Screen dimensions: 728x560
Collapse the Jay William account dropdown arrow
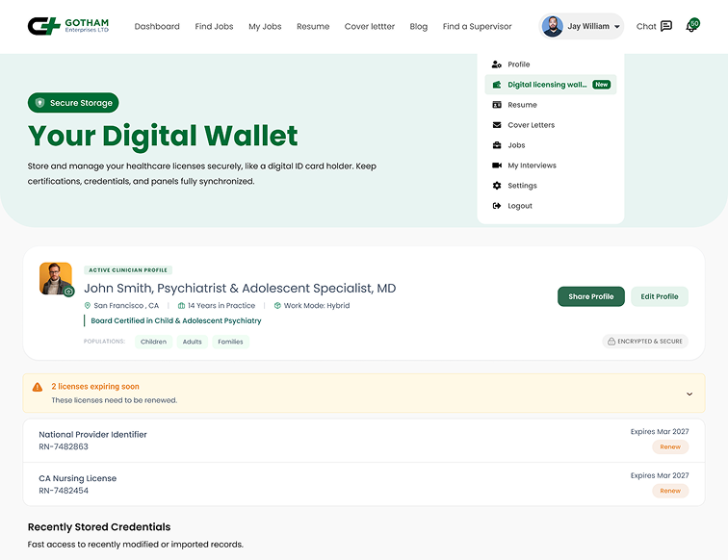(617, 26)
